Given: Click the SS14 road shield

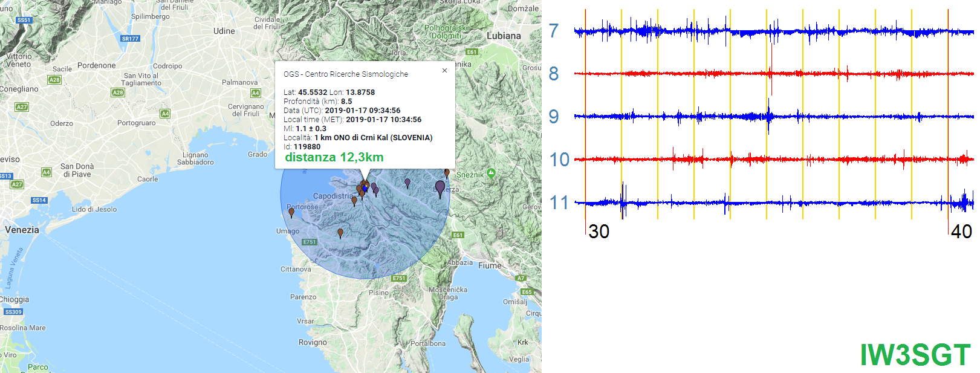Looking at the screenshot, I should click(39, 200).
